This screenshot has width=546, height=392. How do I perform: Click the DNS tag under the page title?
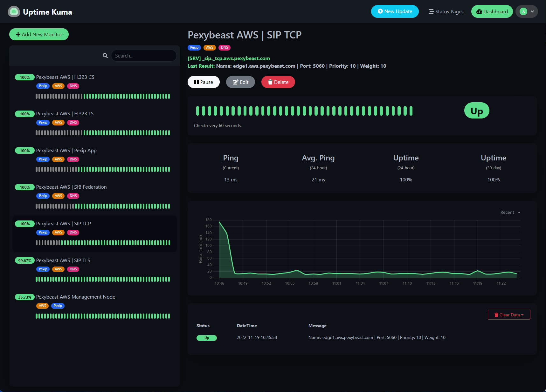click(225, 47)
